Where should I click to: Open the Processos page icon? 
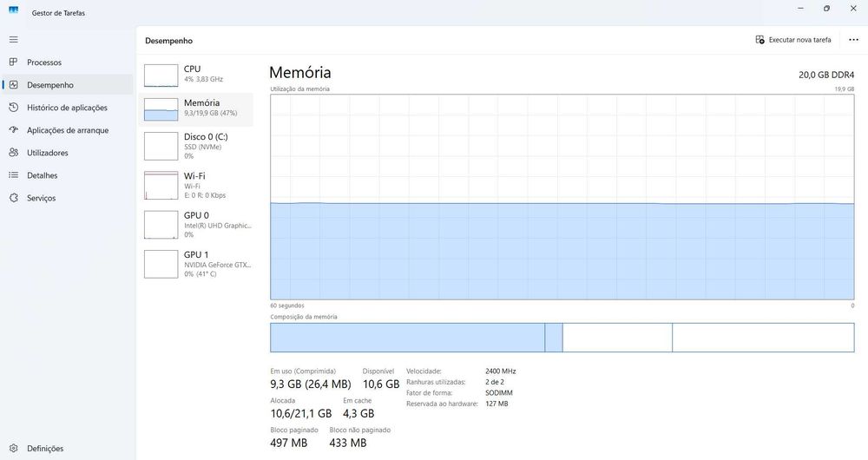click(x=13, y=62)
